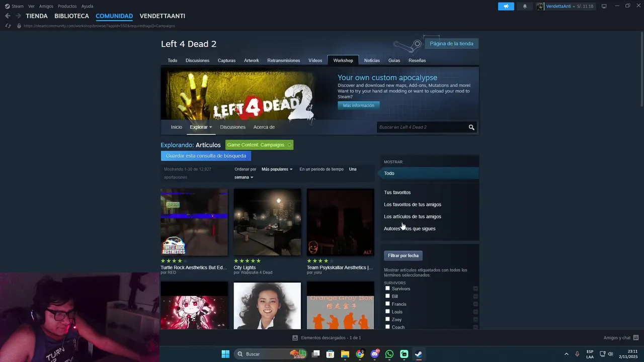Open Microsoft Store from the taskbar
This screenshot has width=644, height=362.
point(330,354)
